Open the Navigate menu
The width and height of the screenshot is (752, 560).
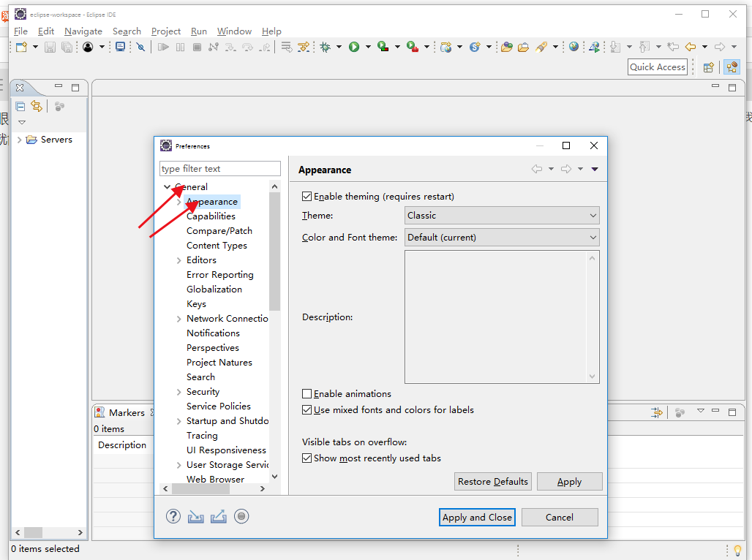83,31
